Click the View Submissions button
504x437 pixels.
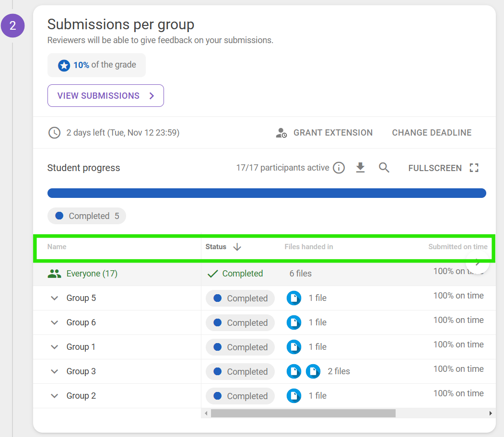coord(105,96)
